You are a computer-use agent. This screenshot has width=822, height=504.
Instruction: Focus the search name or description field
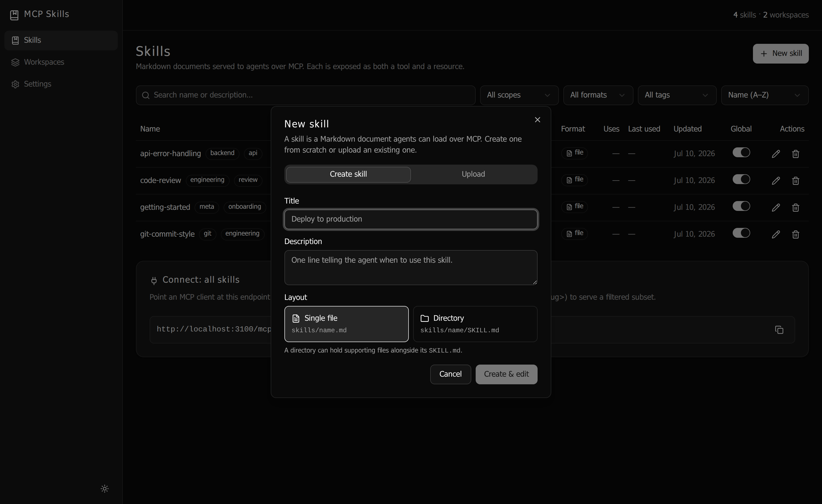click(x=306, y=95)
